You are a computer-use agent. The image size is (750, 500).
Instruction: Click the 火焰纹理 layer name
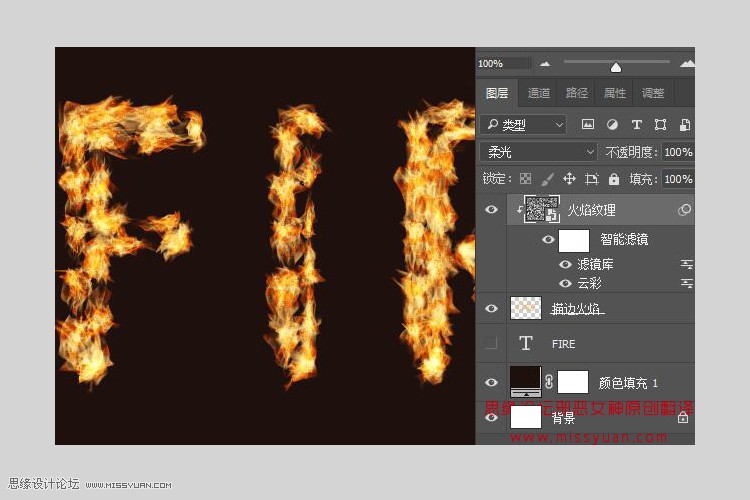tap(592, 210)
